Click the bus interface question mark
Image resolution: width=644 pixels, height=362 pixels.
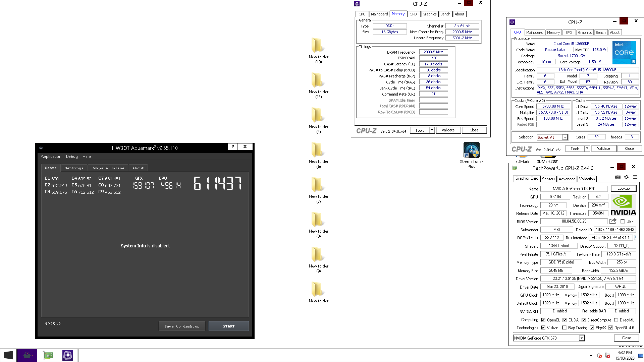coord(635,238)
